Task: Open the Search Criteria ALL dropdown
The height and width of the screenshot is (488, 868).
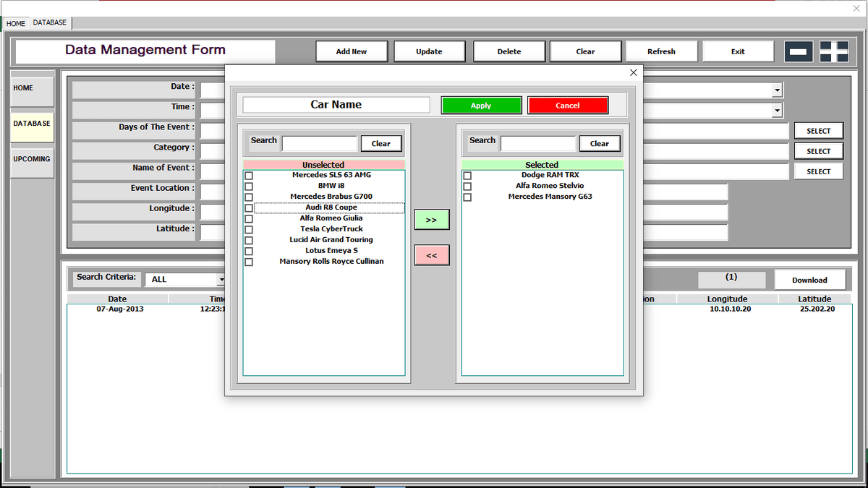Action: (x=221, y=280)
